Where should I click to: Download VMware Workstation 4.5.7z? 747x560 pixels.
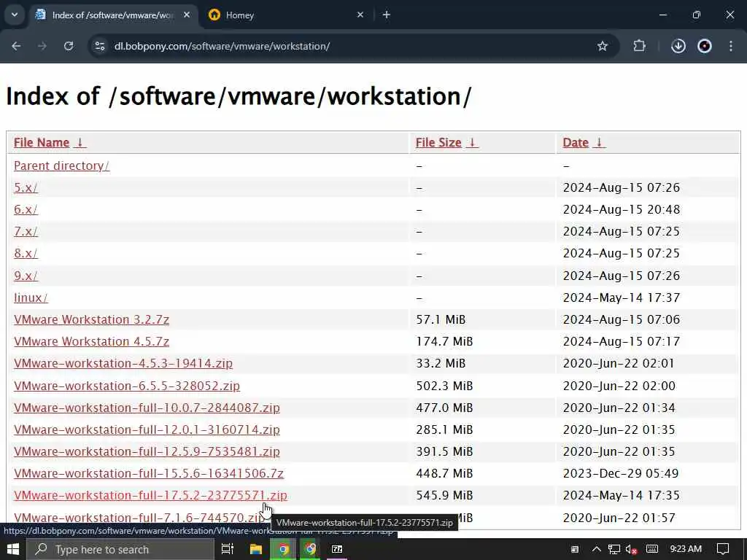(91, 341)
